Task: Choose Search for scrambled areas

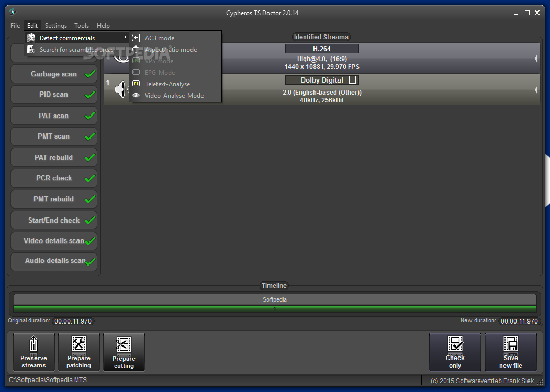Action: (x=76, y=50)
